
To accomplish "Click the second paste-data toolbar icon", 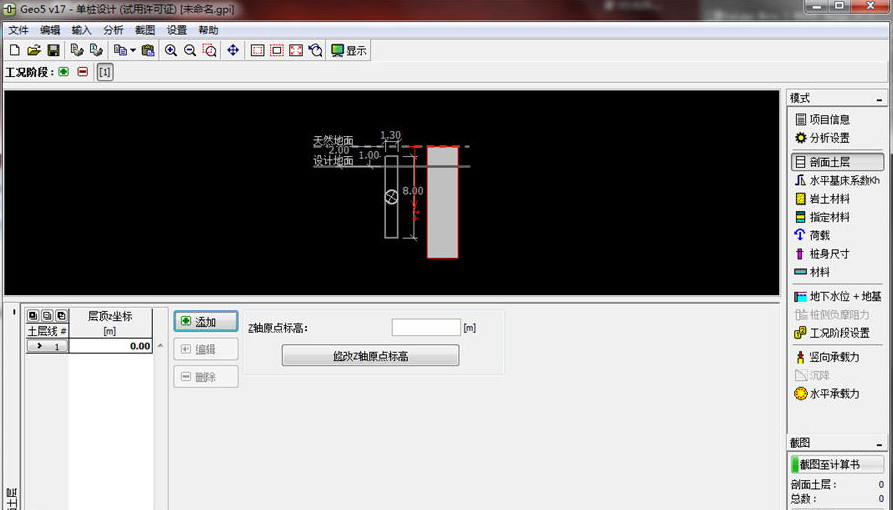I will pyautogui.click(x=96, y=50).
